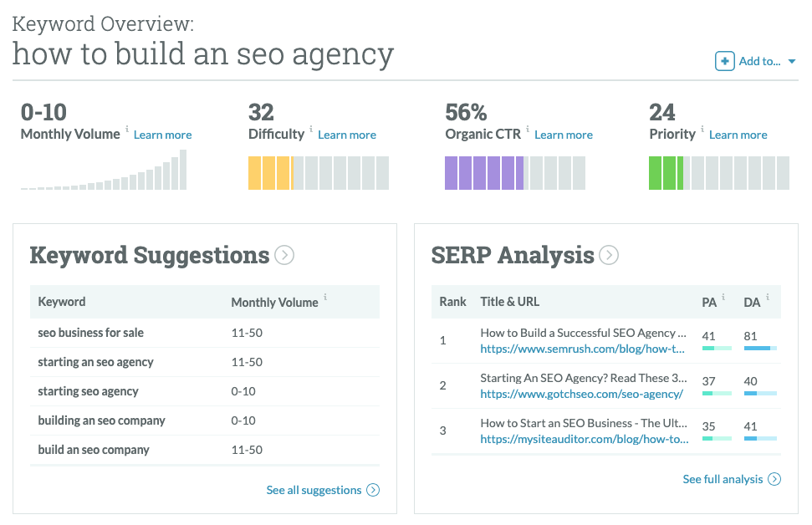Open Learn more under Monthly Volume
Image resolution: width=812 pixels, height=525 pixels.
point(162,135)
